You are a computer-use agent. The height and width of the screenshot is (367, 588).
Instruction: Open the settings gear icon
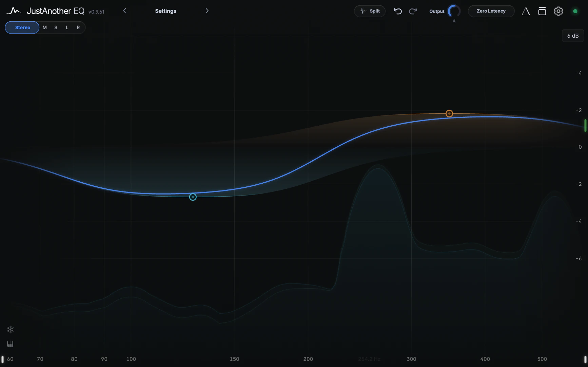(558, 11)
